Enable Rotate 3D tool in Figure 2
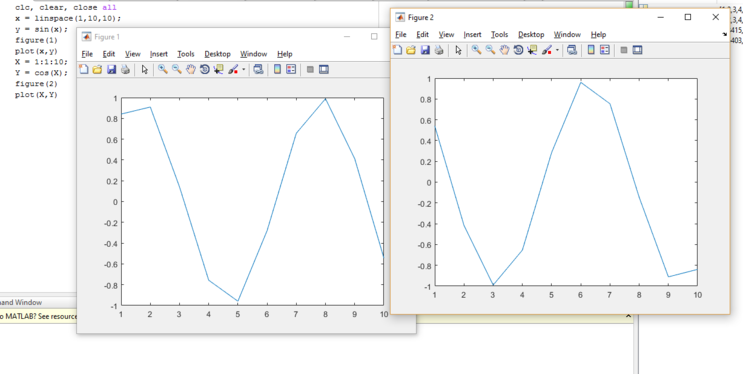This screenshot has width=743, height=374. pyautogui.click(x=518, y=50)
